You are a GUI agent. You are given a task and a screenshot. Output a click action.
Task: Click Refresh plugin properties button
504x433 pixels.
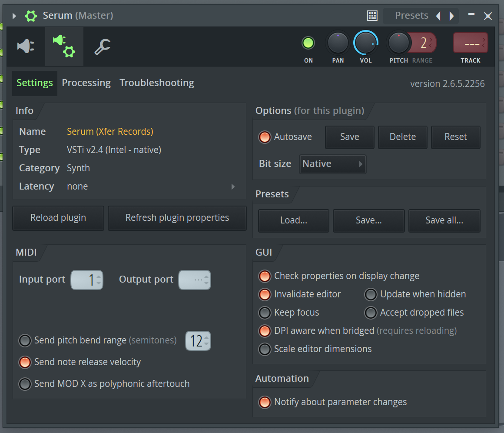pos(177,218)
